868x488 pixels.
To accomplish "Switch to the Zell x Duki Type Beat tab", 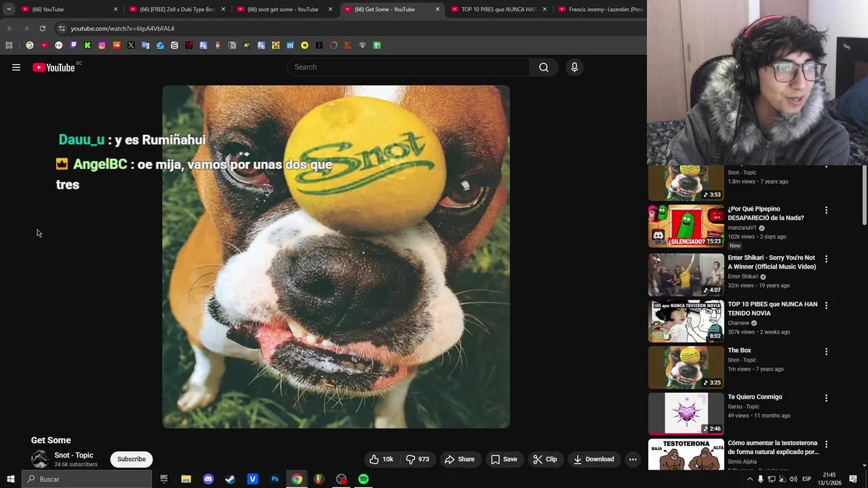I will coord(176,9).
